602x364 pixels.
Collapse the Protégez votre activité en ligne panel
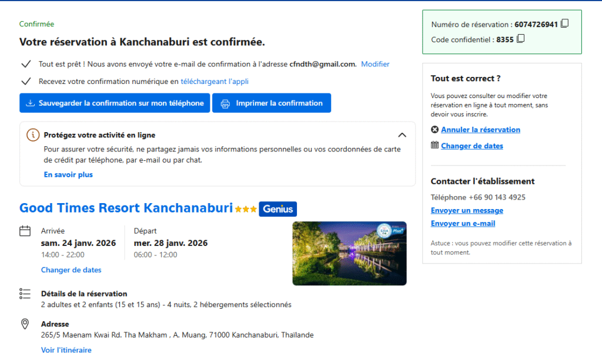[402, 135]
